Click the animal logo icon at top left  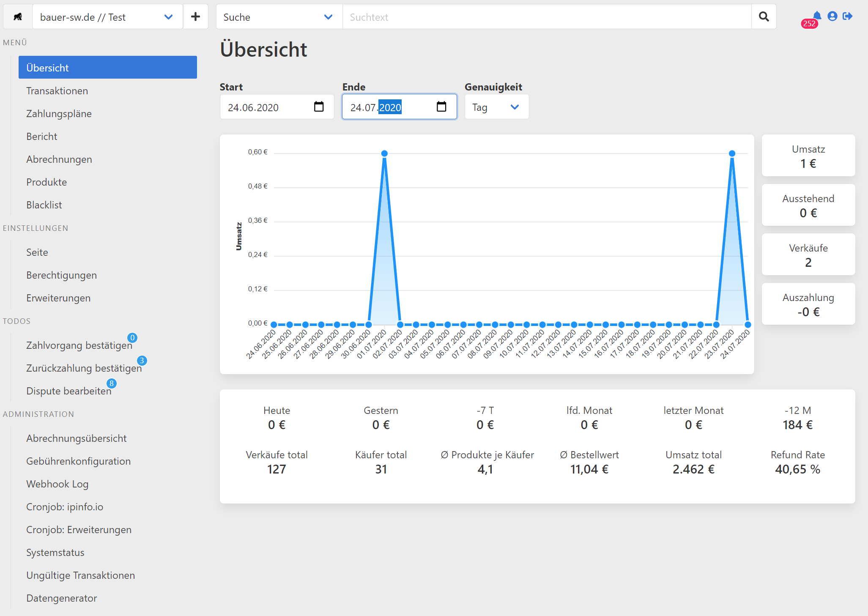18,17
